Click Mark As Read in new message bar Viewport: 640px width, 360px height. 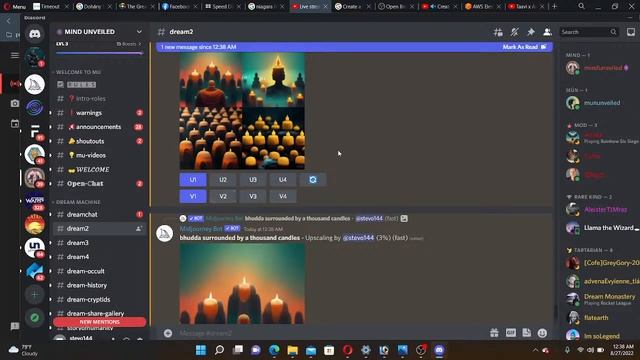click(524, 47)
